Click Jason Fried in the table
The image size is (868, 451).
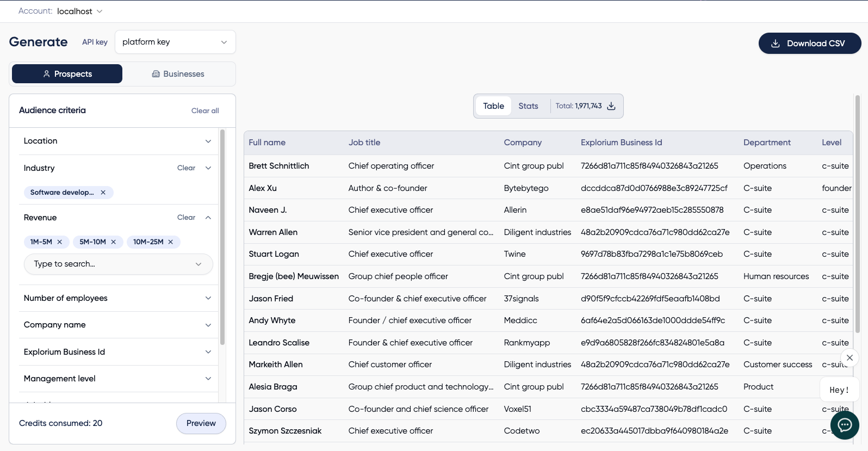coord(271,299)
